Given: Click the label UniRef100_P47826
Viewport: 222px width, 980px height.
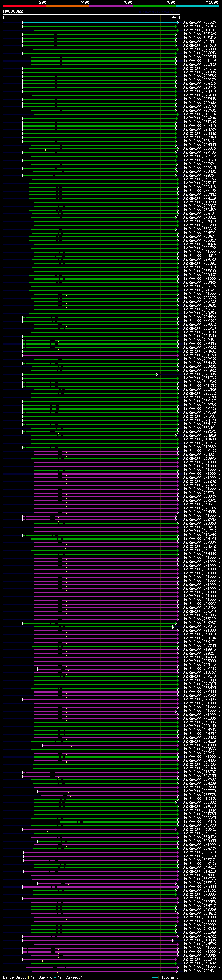Looking at the screenshot, I should click(x=199, y=485).
